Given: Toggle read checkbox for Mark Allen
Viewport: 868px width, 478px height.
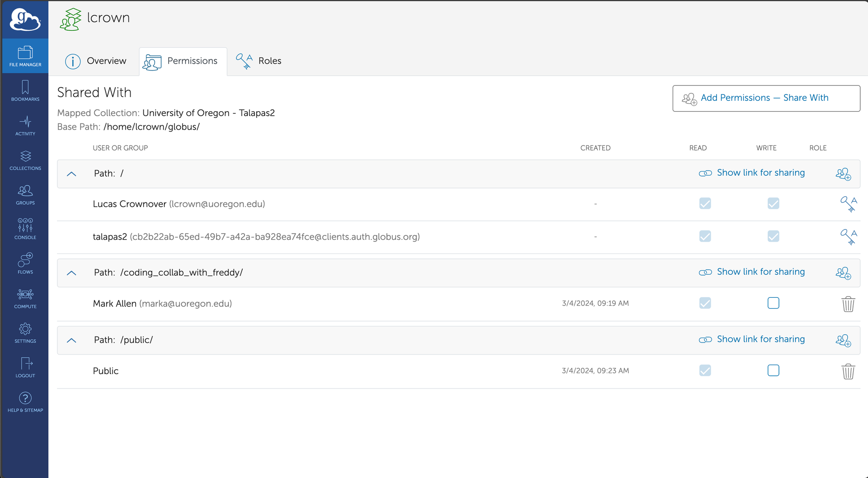Looking at the screenshot, I should tap(705, 303).
